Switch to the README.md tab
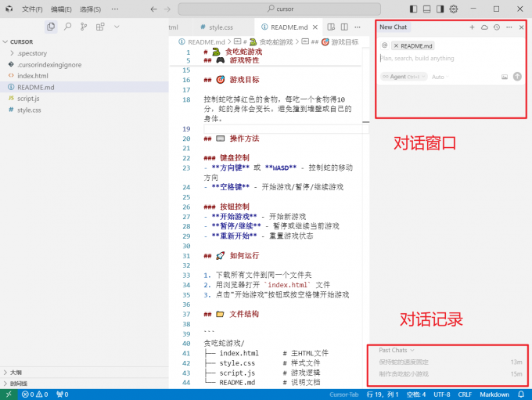Image resolution: width=532 pixels, height=400 pixels. coord(289,27)
